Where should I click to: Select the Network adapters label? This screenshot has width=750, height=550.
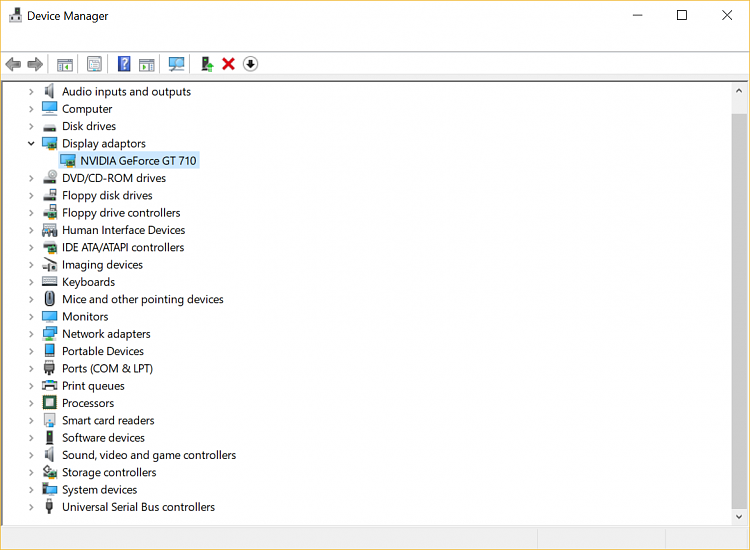(106, 334)
